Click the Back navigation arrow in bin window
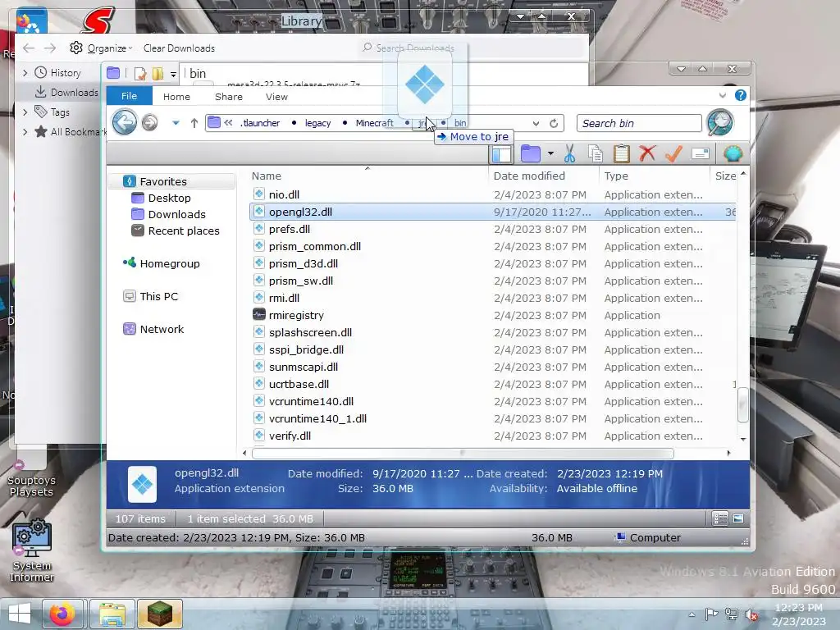The image size is (840, 630). (x=125, y=122)
